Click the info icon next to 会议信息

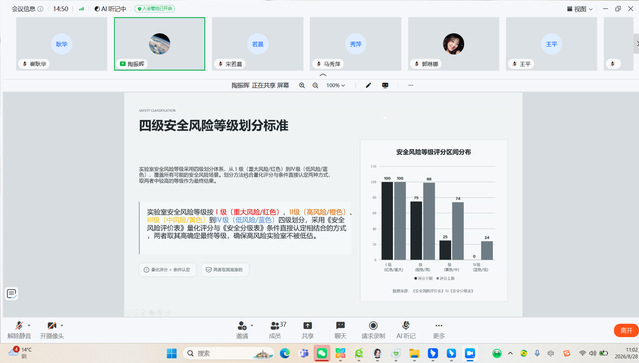click(40, 9)
